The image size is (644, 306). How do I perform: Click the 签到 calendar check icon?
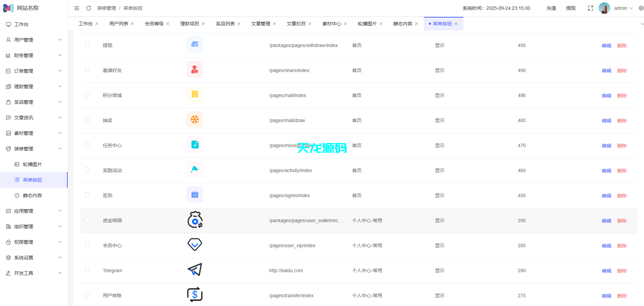pos(194,194)
